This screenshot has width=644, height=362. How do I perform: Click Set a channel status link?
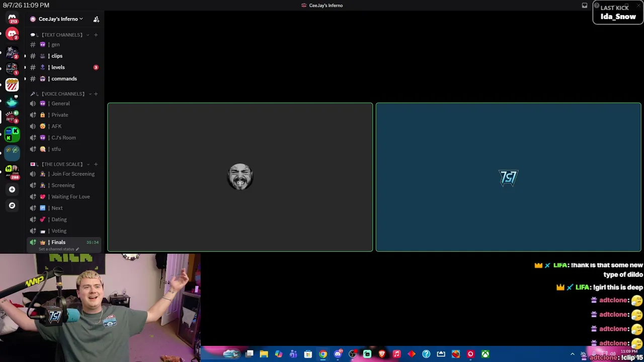pos(58,249)
